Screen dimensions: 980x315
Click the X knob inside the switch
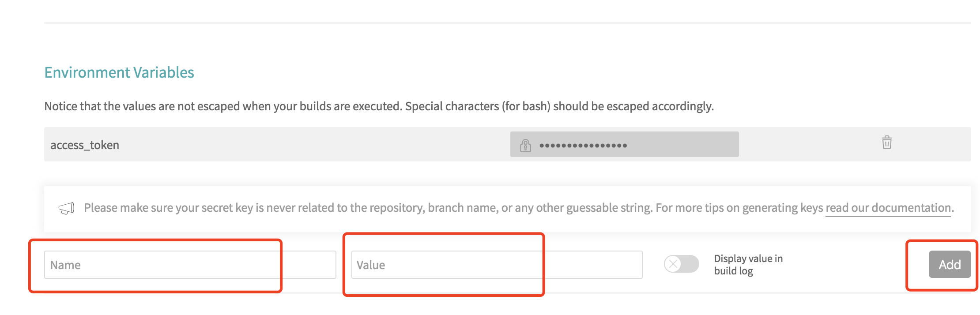pyautogui.click(x=673, y=264)
